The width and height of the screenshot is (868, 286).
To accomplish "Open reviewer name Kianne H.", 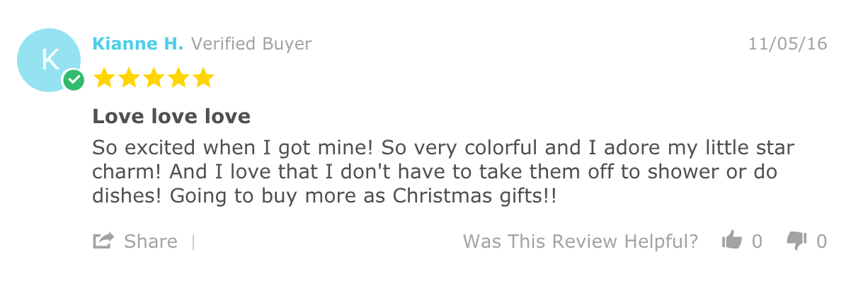I will click(137, 44).
